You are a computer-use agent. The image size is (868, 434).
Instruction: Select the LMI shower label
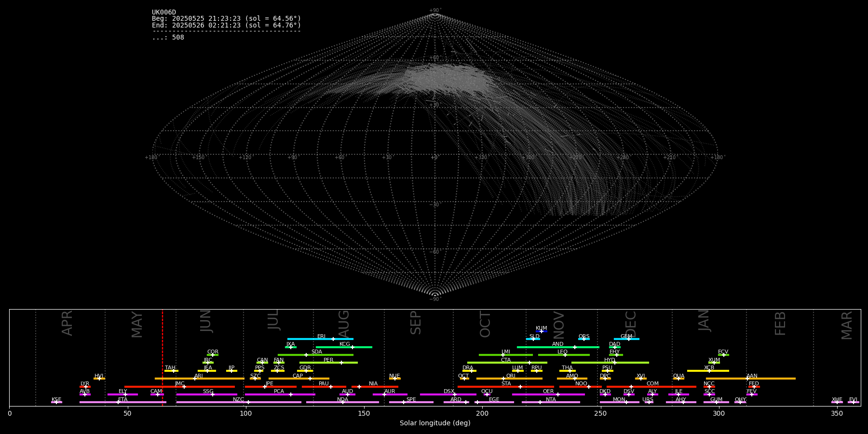coord(506,352)
